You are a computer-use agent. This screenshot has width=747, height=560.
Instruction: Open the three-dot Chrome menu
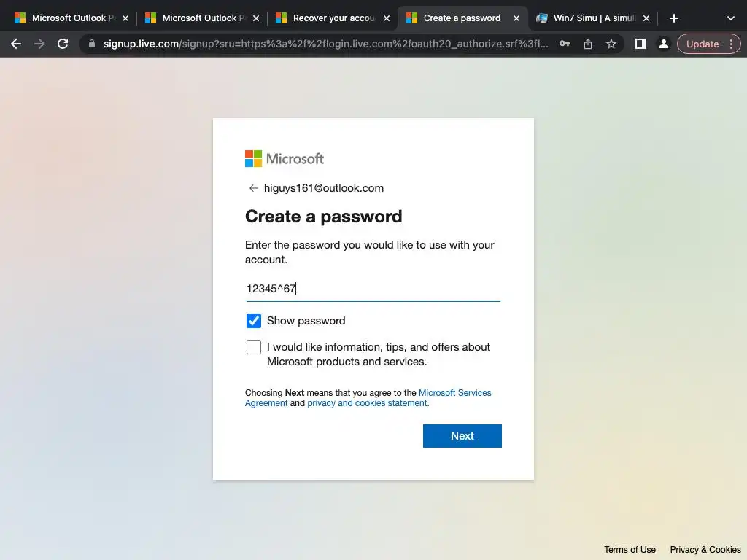click(731, 44)
